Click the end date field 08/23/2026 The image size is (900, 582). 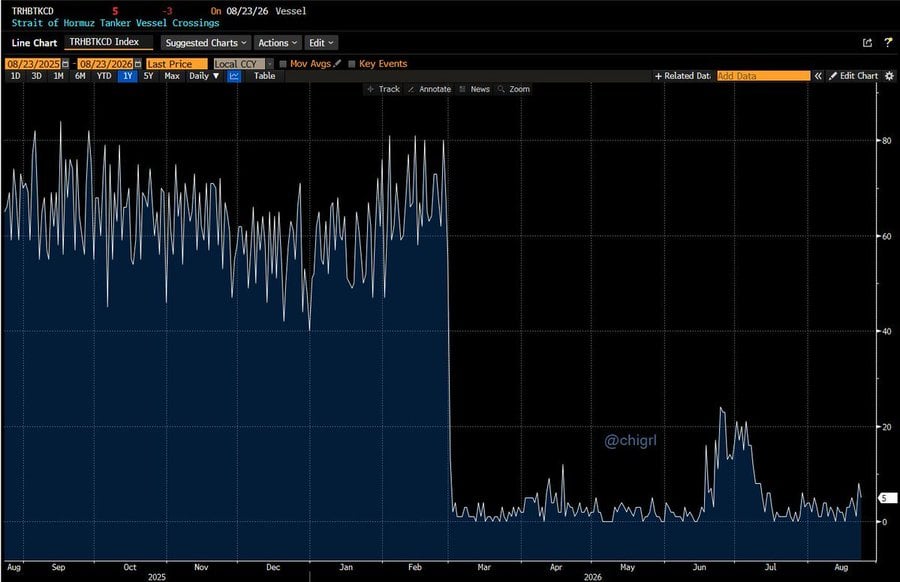(x=106, y=64)
